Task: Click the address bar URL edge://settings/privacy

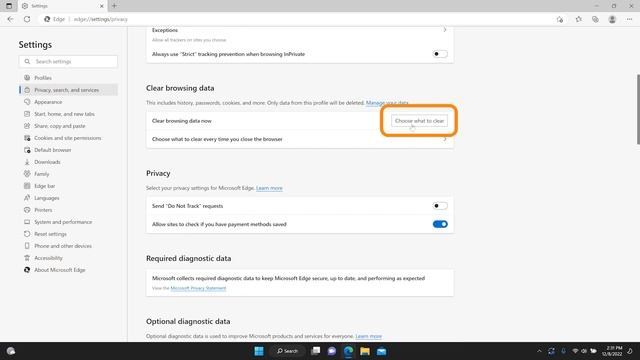Action: [x=101, y=19]
